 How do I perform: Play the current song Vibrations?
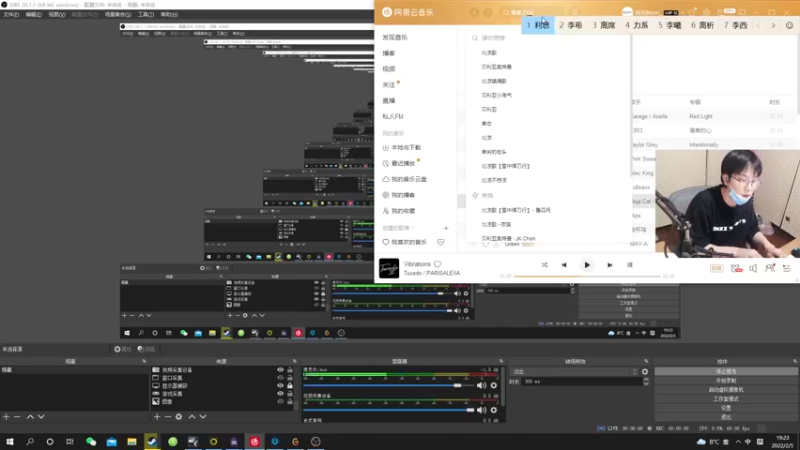pos(587,265)
